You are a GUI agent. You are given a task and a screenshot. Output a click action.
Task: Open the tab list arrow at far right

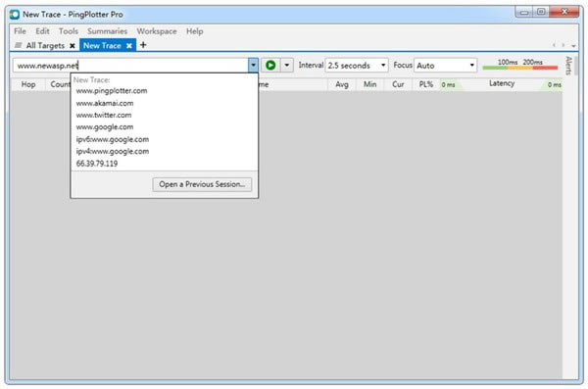click(x=573, y=46)
